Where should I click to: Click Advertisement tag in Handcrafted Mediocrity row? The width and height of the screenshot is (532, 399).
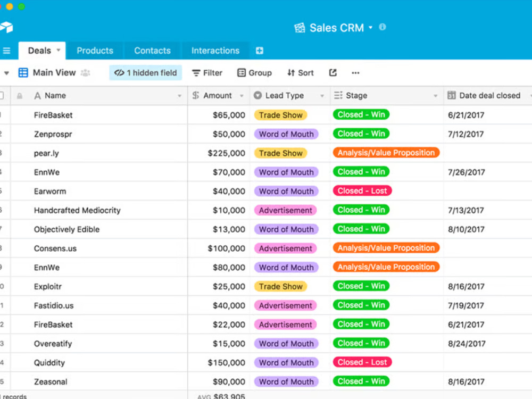[x=285, y=210]
